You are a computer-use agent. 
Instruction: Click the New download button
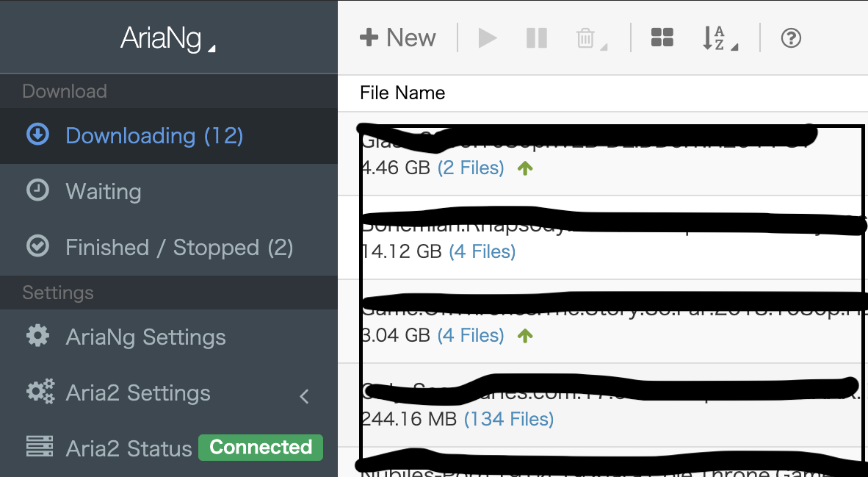398,38
